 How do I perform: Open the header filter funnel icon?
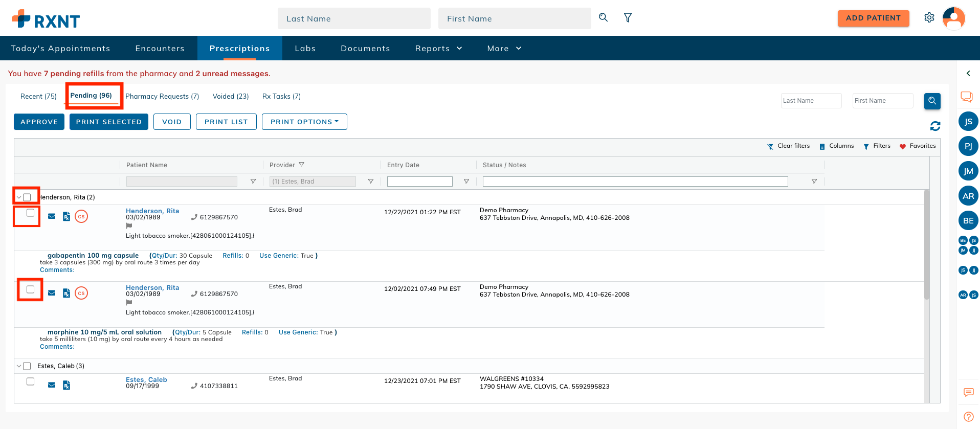[x=628, y=18]
